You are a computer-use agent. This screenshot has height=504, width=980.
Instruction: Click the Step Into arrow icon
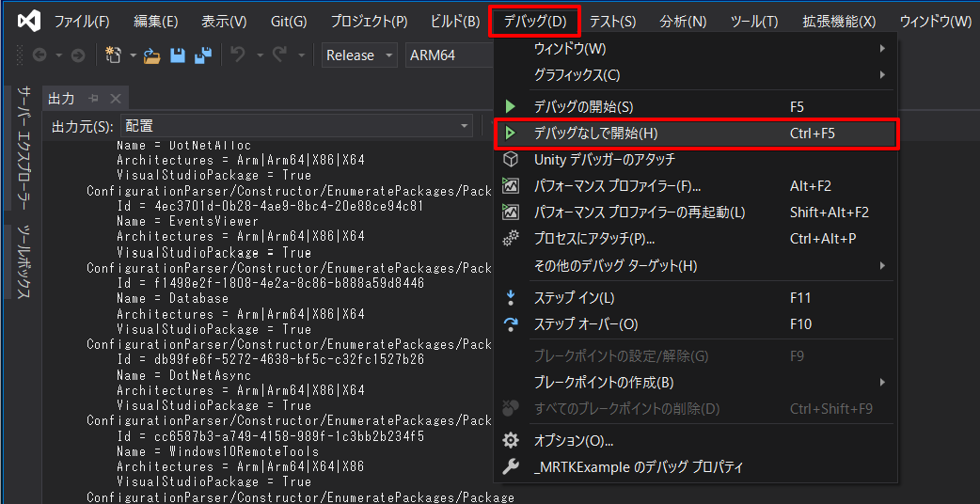(x=511, y=298)
